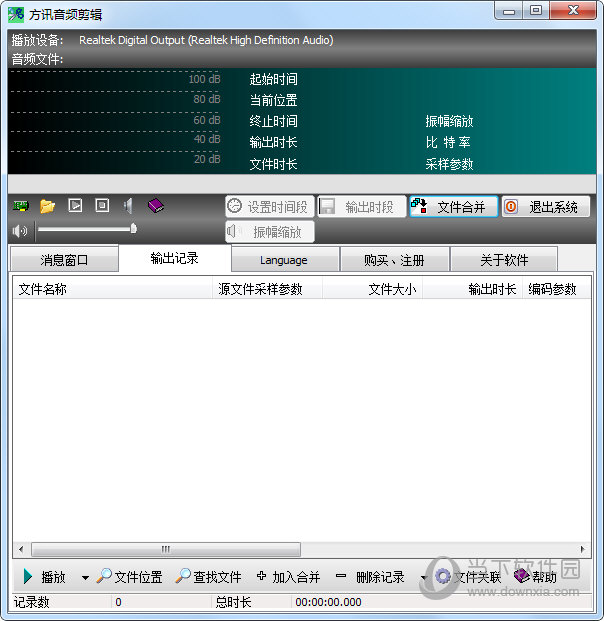Image resolution: width=604 pixels, height=621 pixels.
Task: Open the Language tab
Action: tap(285, 260)
